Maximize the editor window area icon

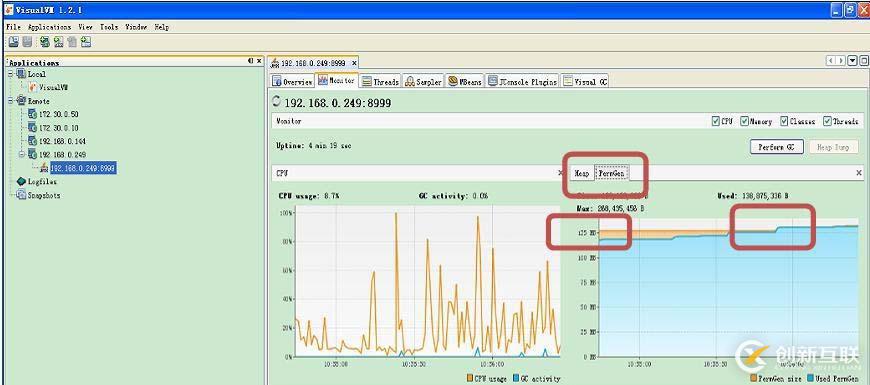pos(863,61)
